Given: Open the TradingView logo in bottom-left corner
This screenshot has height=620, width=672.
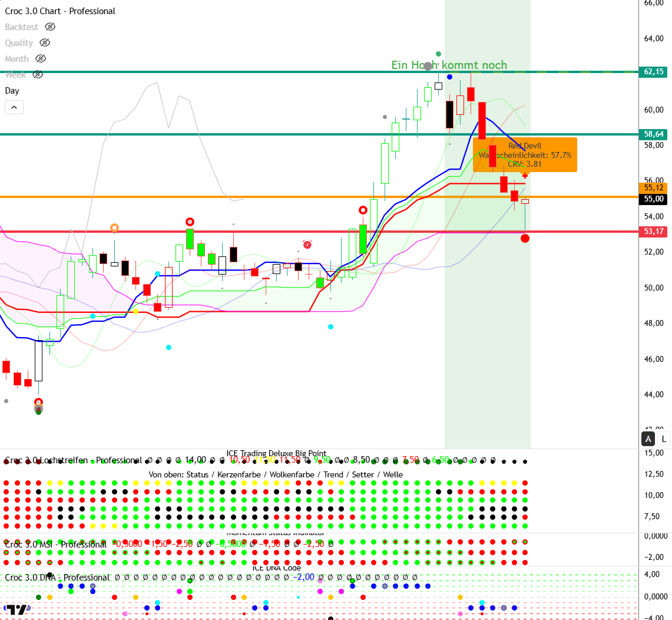Looking at the screenshot, I should pos(18,611).
